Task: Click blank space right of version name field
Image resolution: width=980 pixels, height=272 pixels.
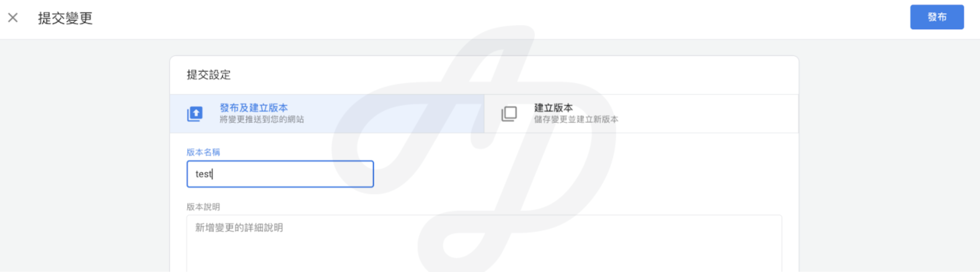Action: (574, 174)
